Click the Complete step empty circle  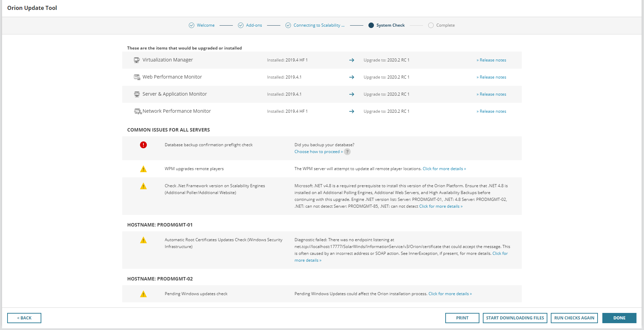pos(431,25)
